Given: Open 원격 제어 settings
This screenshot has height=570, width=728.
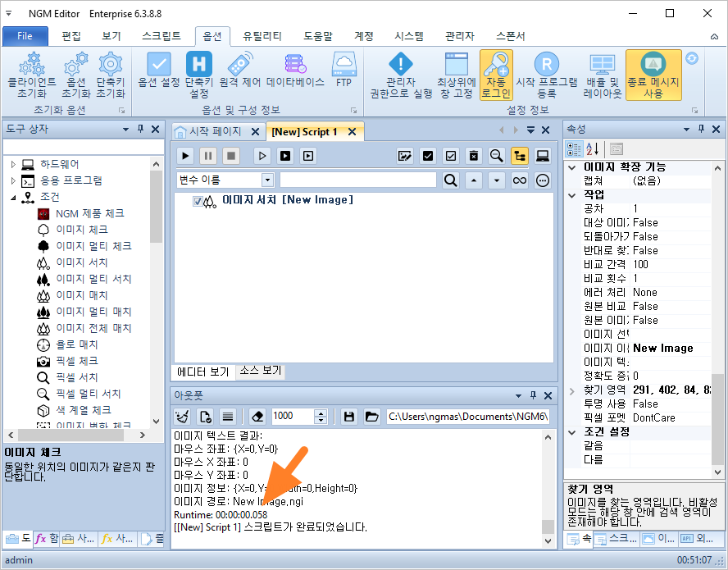Looking at the screenshot, I should point(240,71).
